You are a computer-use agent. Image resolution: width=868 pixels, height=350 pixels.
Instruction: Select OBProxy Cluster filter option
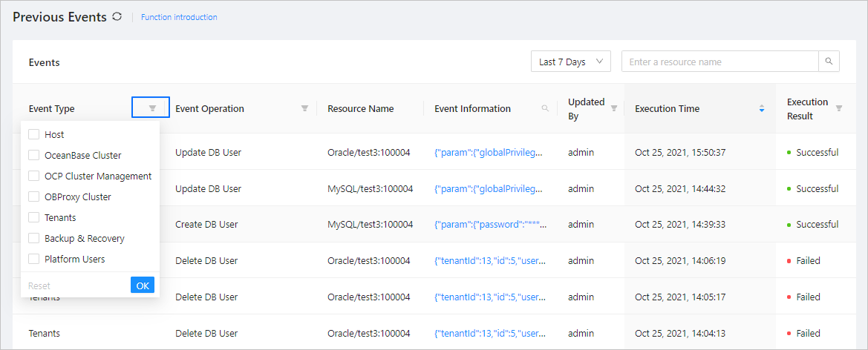click(x=33, y=197)
